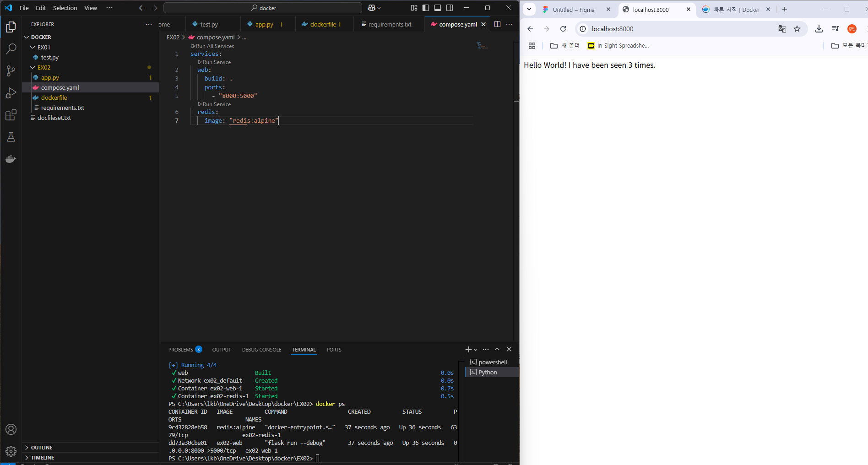Open Customize Layout in title bar
The width and height of the screenshot is (868, 465).
point(414,8)
